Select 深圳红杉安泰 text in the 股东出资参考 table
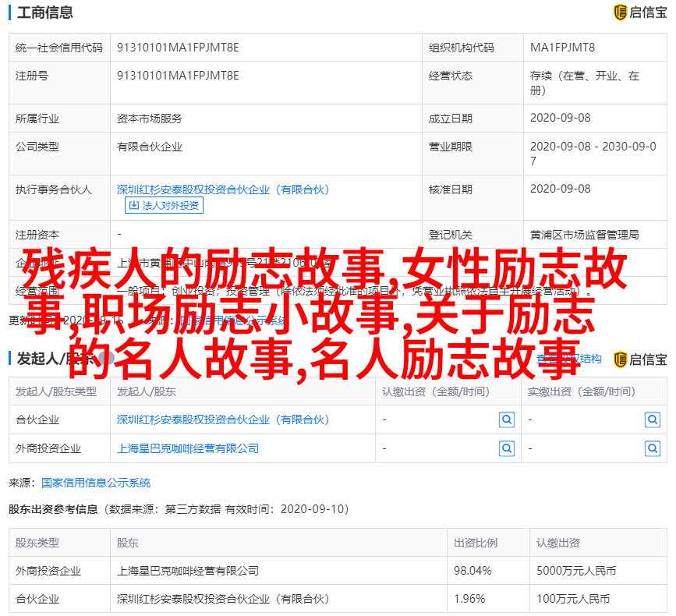The width and height of the screenshot is (676, 616). pos(223,599)
